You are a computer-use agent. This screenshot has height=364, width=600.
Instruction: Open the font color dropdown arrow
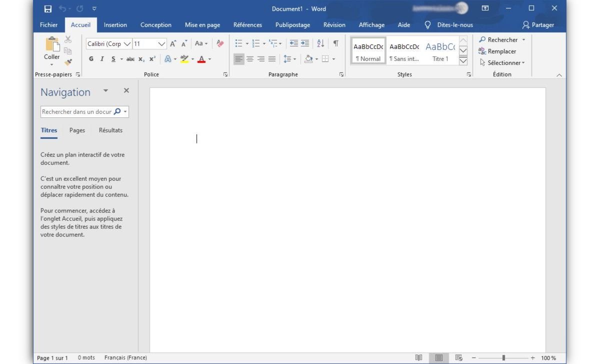coord(209,59)
